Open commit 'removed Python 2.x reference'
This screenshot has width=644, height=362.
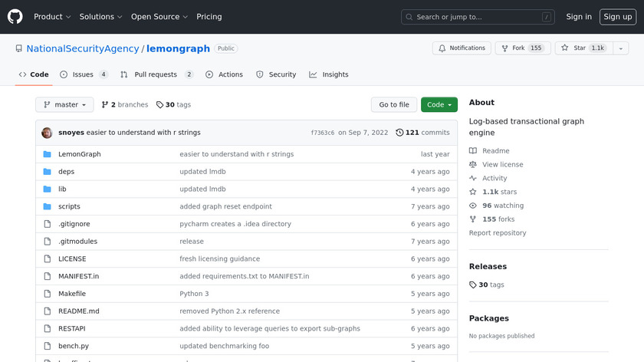[x=229, y=311]
